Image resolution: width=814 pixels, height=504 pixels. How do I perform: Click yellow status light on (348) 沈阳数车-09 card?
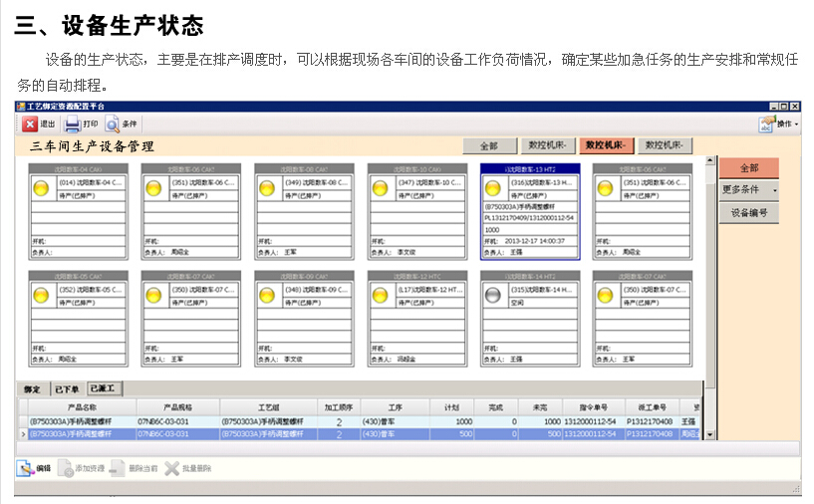(x=267, y=296)
